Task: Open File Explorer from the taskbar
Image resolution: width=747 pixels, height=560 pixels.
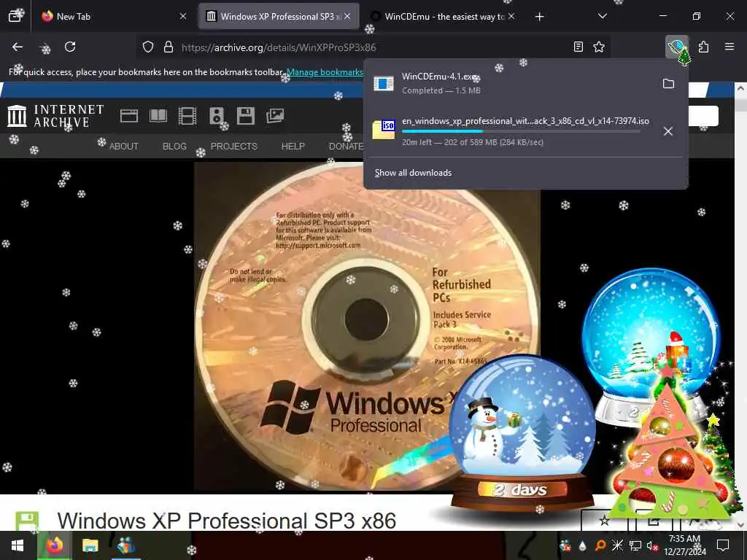Action: tap(90, 545)
